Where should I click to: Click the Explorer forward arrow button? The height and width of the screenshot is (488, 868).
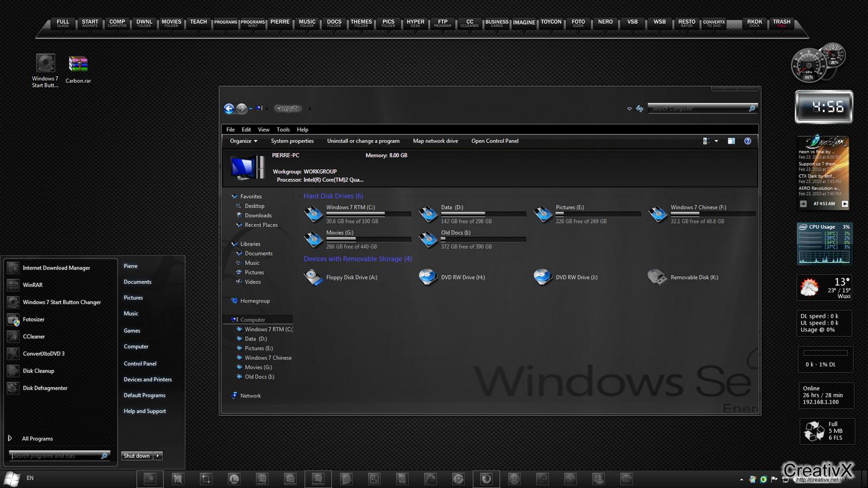tap(242, 108)
